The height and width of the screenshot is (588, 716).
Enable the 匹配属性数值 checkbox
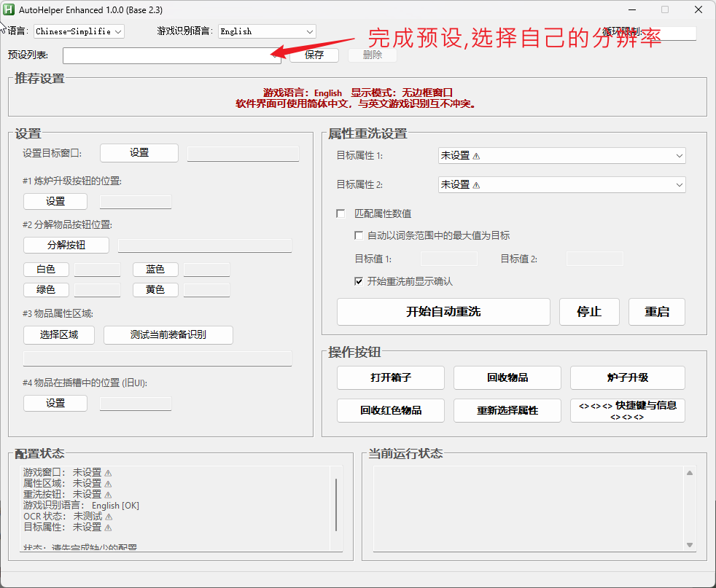click(341, 213)
